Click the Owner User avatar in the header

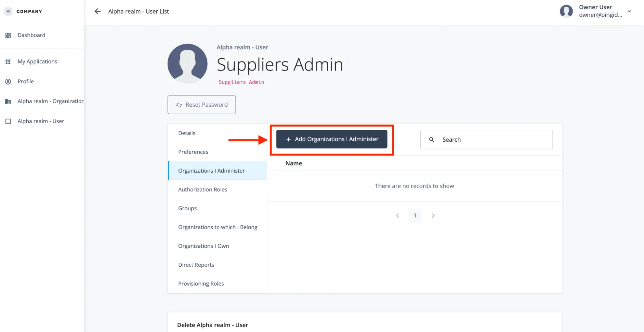coord(566,11)
